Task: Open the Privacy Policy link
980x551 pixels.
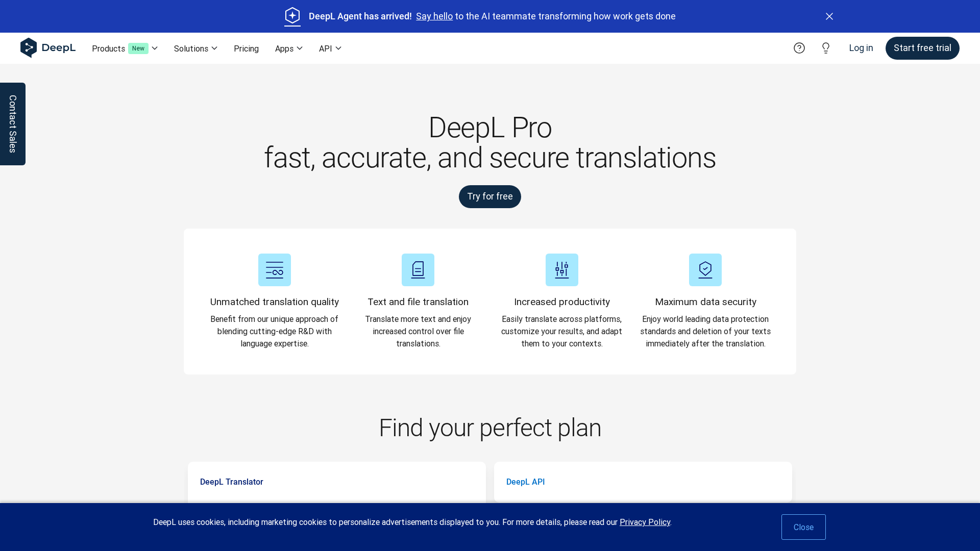Action: pos(645,522)
